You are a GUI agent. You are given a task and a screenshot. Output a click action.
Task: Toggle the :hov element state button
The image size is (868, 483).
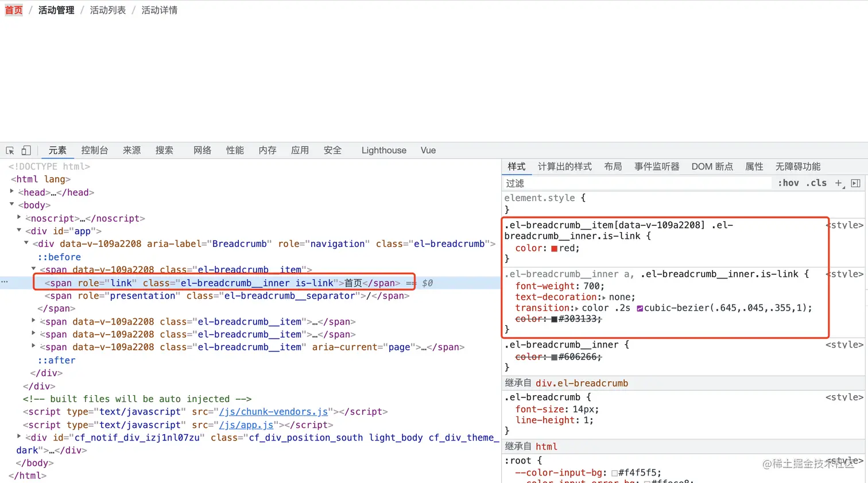pyautogui.click(x=788, y=183)
